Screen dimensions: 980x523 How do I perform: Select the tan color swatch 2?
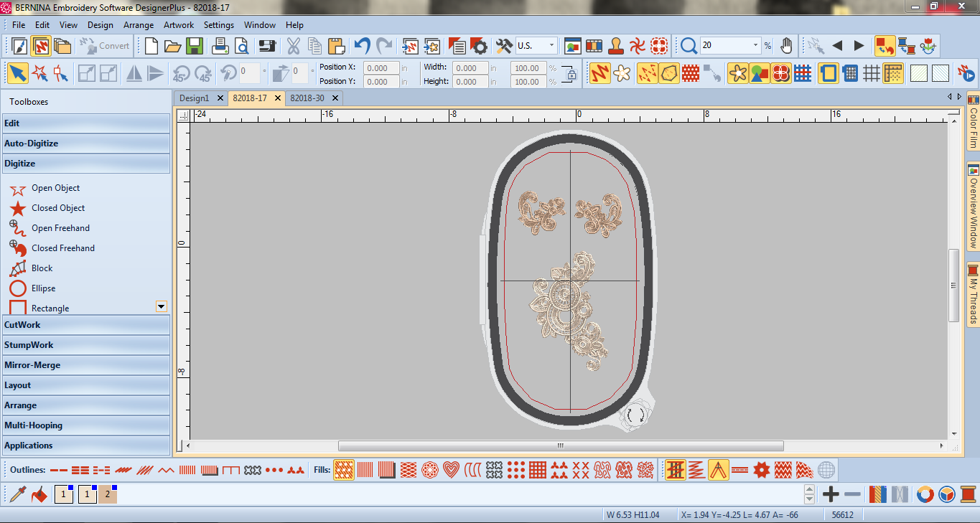pyautogui.click(x=108, y=494)
